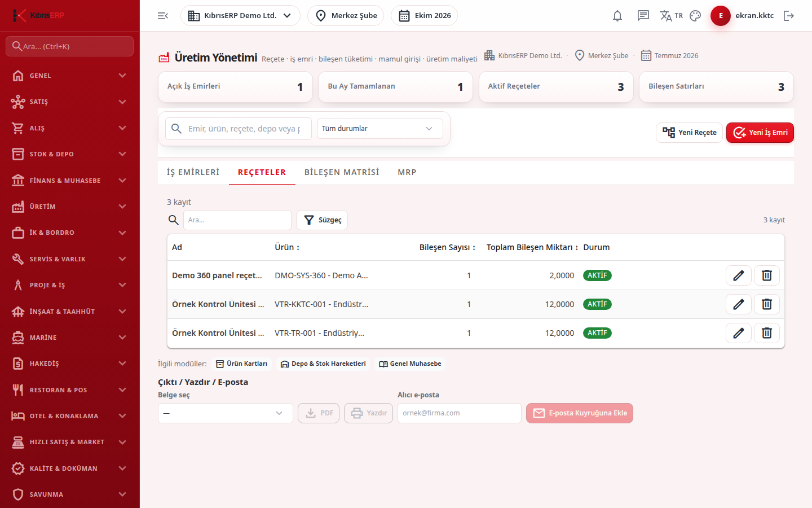
Task: Delete the VTR-TR-001 recipe row
Action: pyautogui.click(x=767, y=333)
